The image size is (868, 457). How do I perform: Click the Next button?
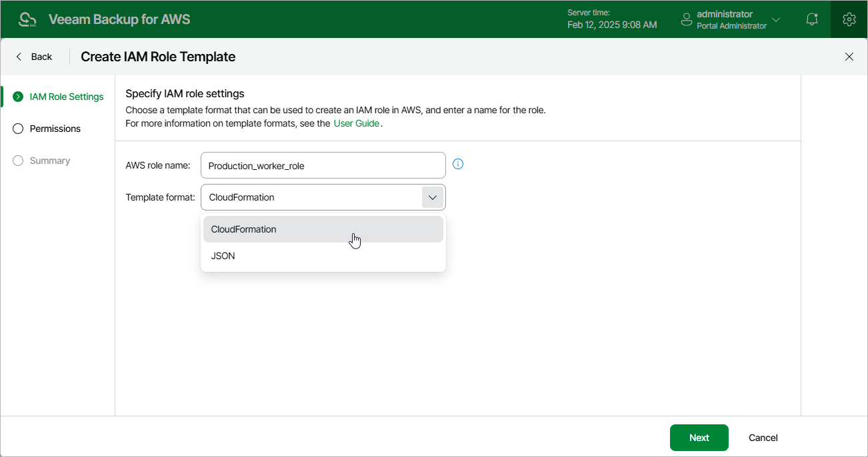click(x=699, y=438)
